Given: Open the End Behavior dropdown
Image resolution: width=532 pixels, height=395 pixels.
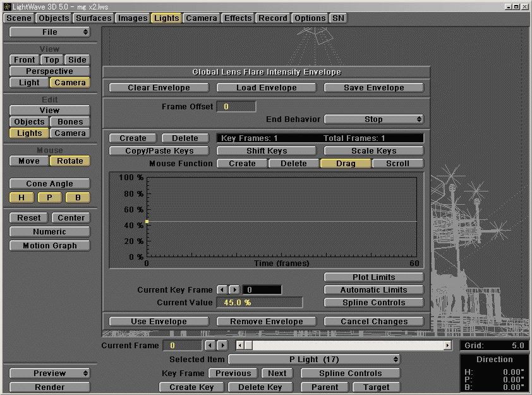Looking at the screenshot, I should click(x=373, y=119).
